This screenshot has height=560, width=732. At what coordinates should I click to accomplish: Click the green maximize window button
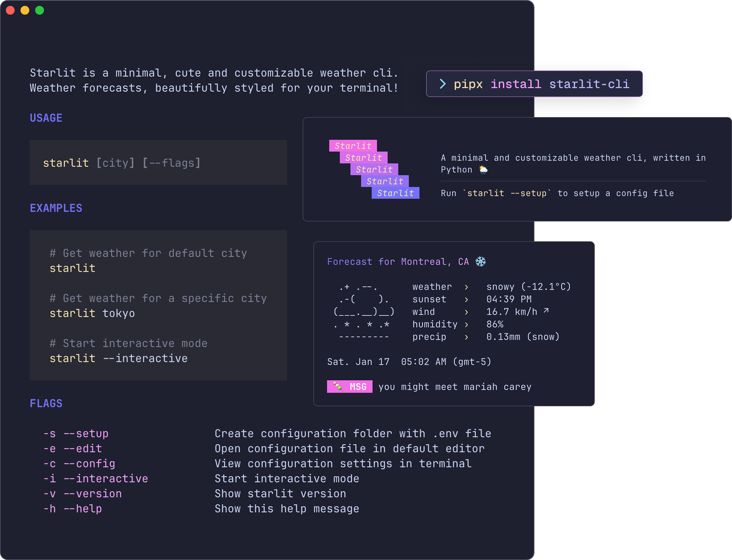click(40, 10)
